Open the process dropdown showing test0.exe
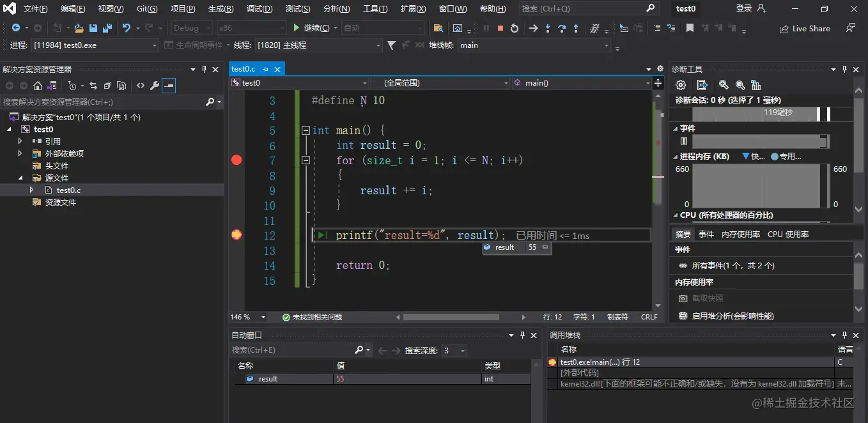Screen dimensions: 868x423 tap(95, 45)
